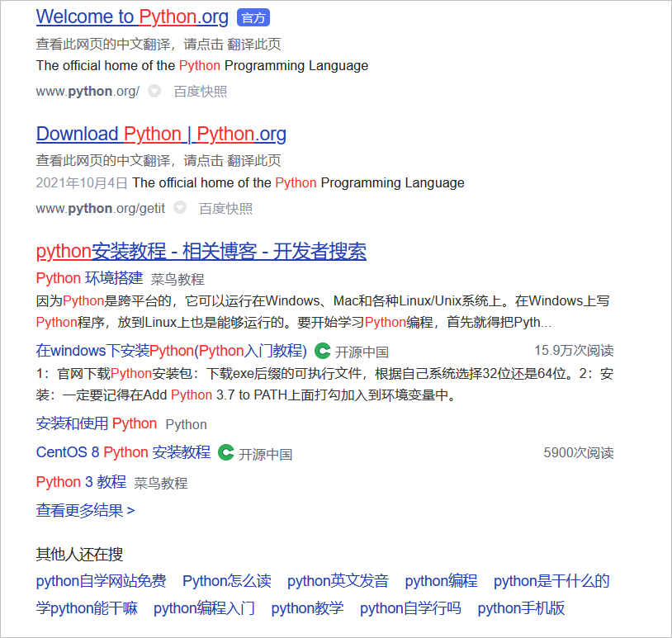Click the 官方 badge next to Python.org
The image size is (672, 638).
(253, 18)
